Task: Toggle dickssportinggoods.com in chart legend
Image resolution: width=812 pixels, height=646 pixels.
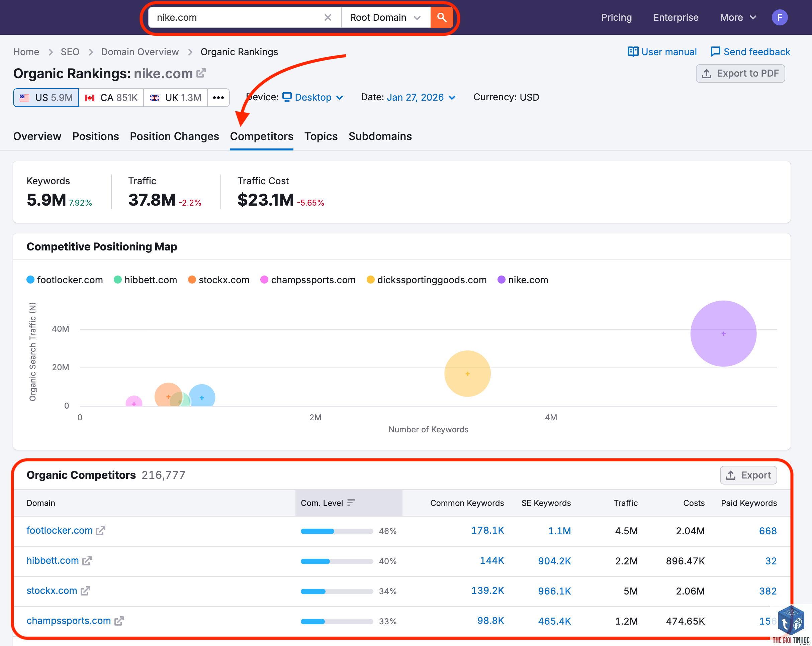Action: pos(427,280)
